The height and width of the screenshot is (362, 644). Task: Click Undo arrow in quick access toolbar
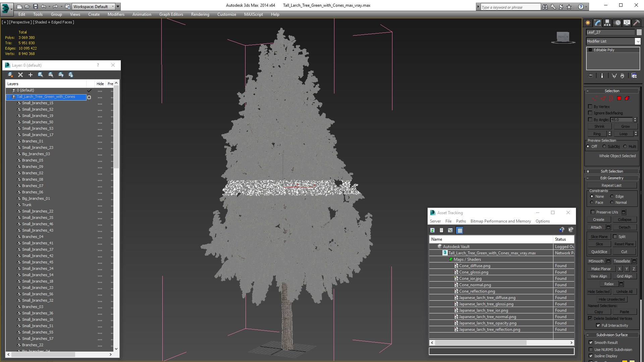[x=43, y=6]
